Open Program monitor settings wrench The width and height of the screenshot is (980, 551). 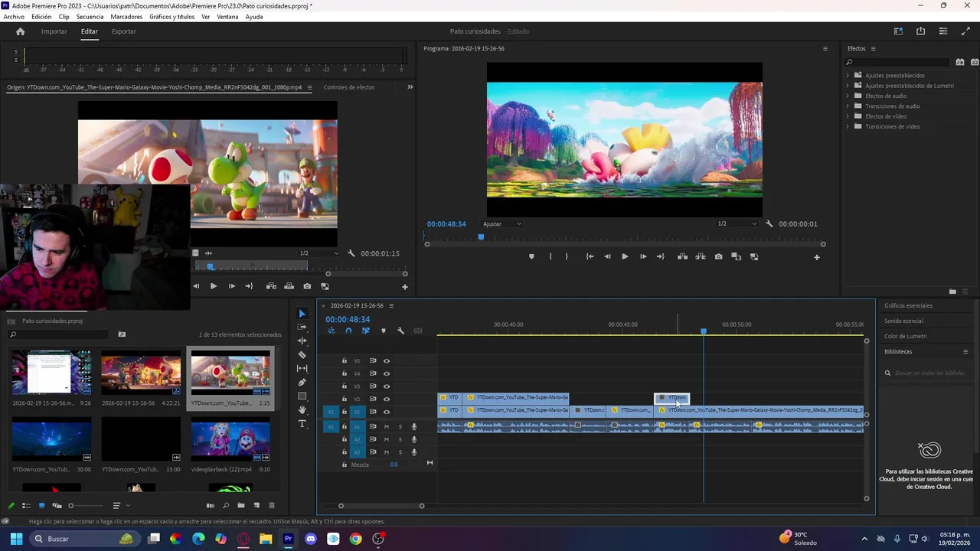coord(769,223)
